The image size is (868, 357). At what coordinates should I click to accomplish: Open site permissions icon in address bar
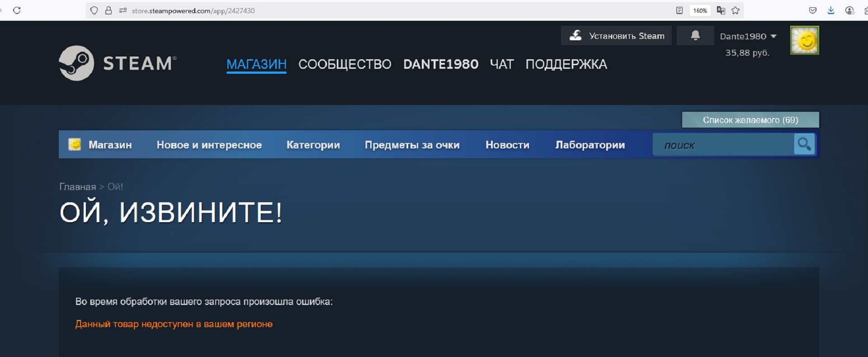coord(123,10)
